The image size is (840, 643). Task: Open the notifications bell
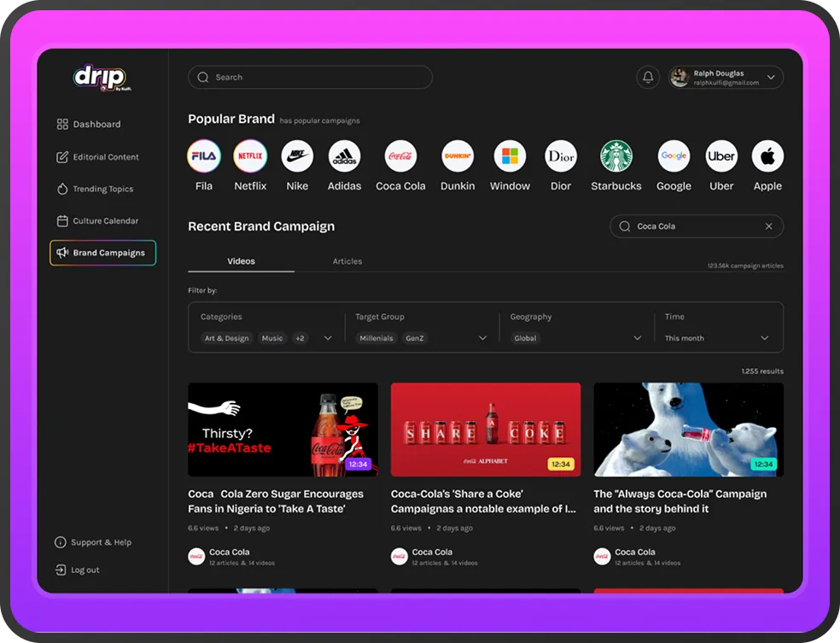648,77
